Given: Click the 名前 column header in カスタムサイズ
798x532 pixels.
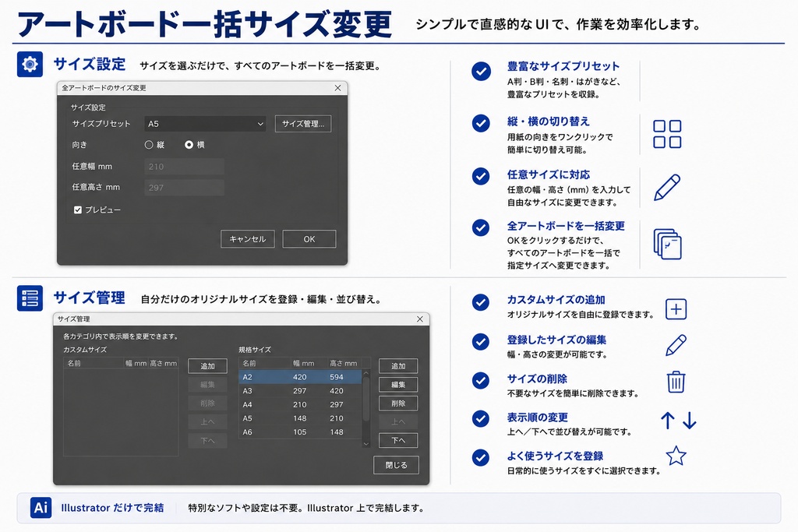Looking at the screenshot, I should point(94,363).
